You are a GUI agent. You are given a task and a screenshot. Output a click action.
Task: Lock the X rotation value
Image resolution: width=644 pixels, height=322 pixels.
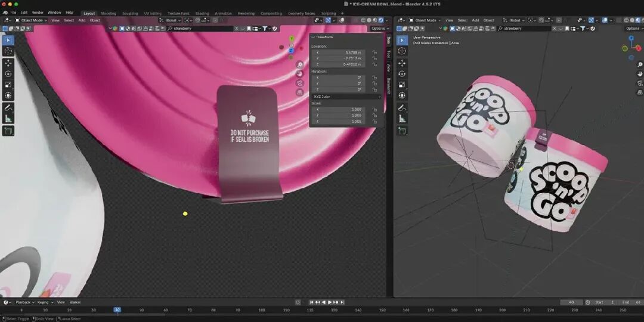[x=374, y=78]
